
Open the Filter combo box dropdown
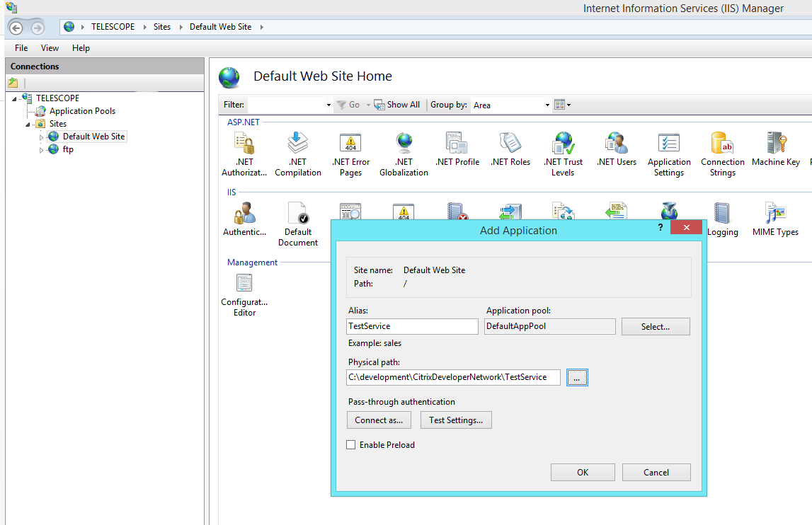(x=328, y=105)
